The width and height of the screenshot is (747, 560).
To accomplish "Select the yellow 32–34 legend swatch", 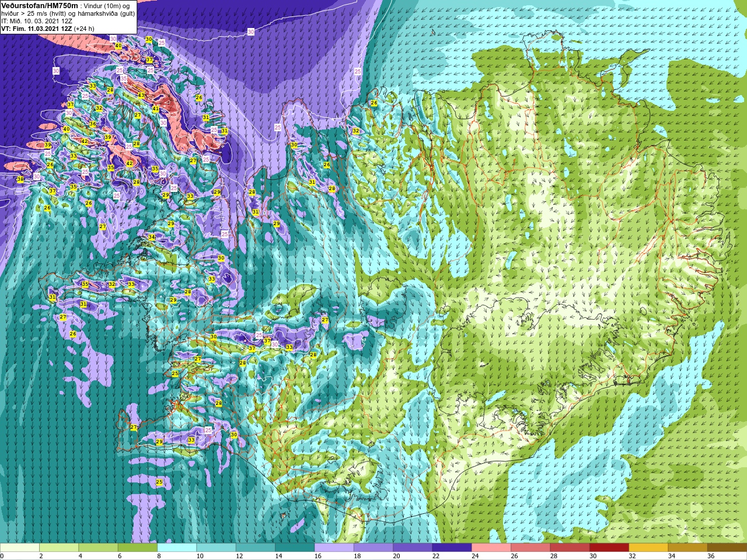I will [x=648, y=548].
